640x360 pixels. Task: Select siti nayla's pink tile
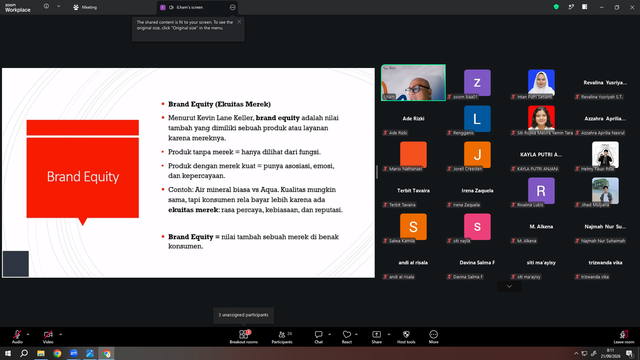[477, 227]
